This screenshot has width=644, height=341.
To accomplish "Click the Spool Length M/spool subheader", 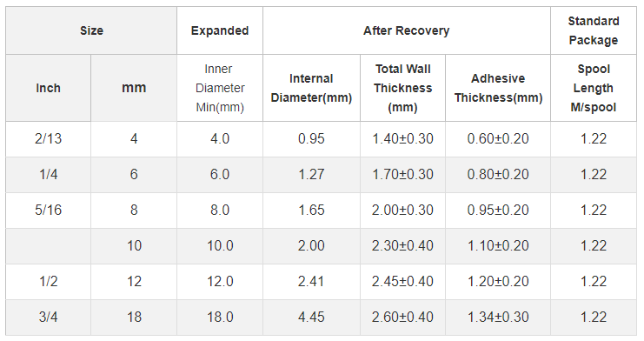I will [x=594, y=88].
